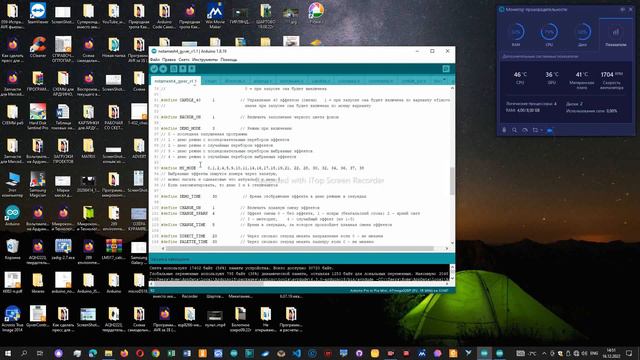Screen dimensions: 640x360
Task: Switch to the second sketch tab
Action: [211, 81]
